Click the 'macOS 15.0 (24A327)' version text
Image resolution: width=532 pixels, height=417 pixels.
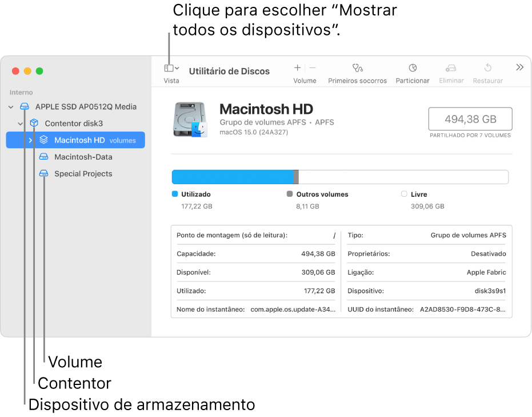click(254, 132)
